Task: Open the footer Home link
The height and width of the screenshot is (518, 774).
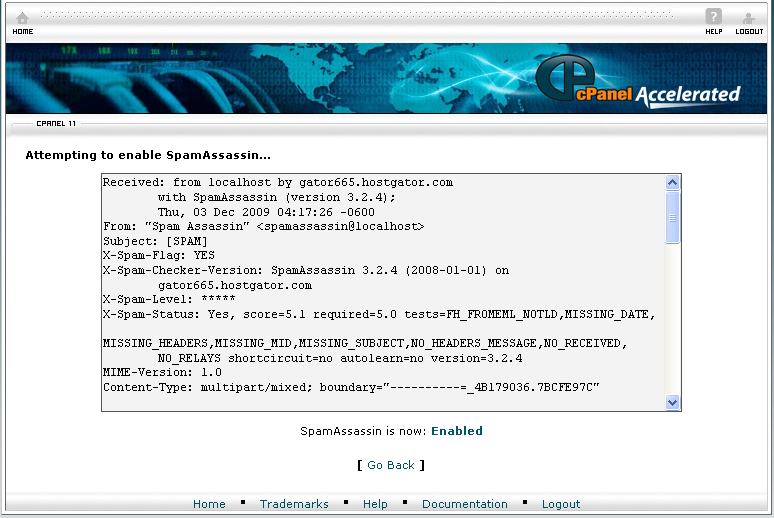Action: [x=209, y=504]
